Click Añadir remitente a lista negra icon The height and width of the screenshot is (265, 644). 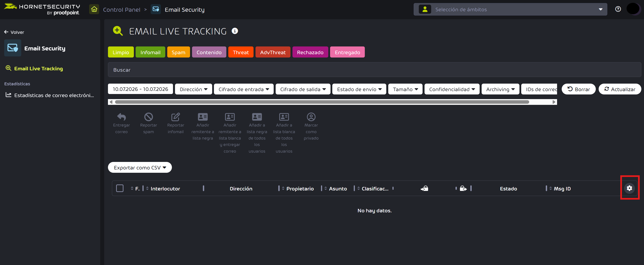coord(202,117)
